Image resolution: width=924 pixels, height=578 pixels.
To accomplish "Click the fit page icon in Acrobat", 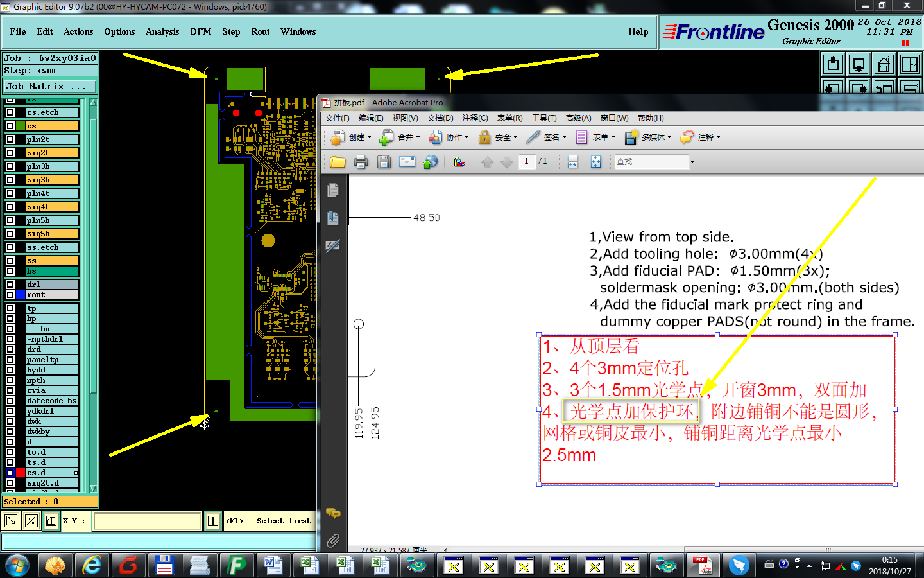I will point(595,162).
